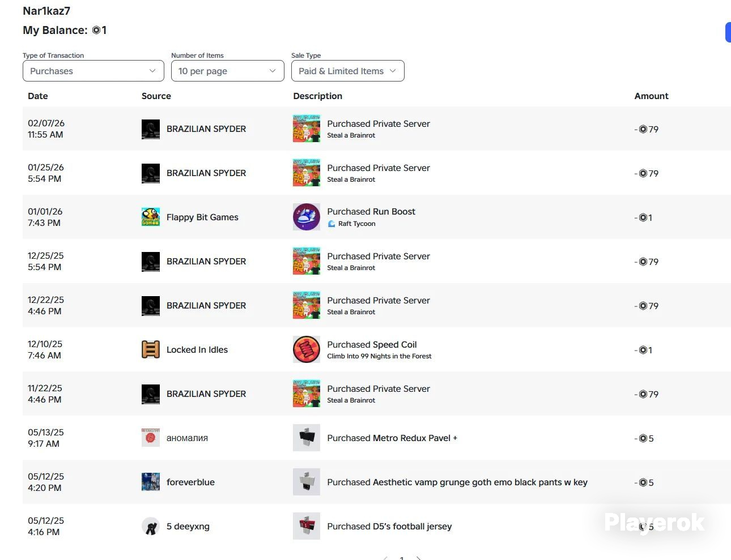This screenshot has width=731, height=560.
Task: Click the Nar1kaz7 username heading
Action: (x=46, y=11)
